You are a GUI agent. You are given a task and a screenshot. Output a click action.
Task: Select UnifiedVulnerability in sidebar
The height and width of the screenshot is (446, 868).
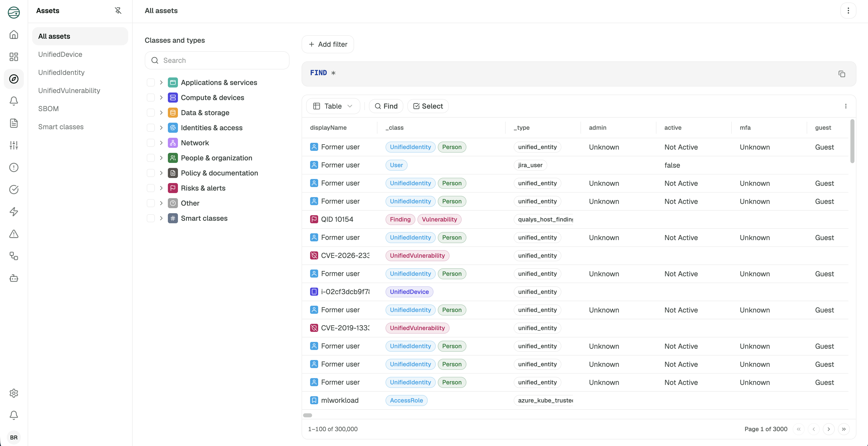pos(80,91)
